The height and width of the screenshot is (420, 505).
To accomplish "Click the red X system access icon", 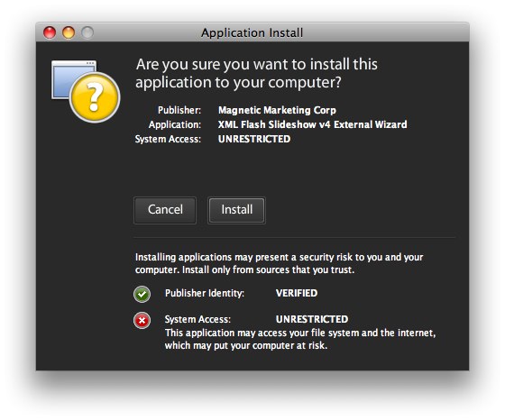I will coord(142,321).
